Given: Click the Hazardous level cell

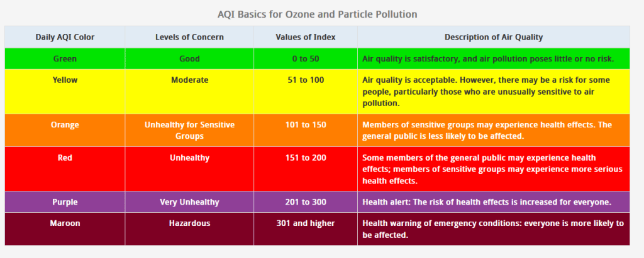Looking at the screenshot, I should (189, 223).
